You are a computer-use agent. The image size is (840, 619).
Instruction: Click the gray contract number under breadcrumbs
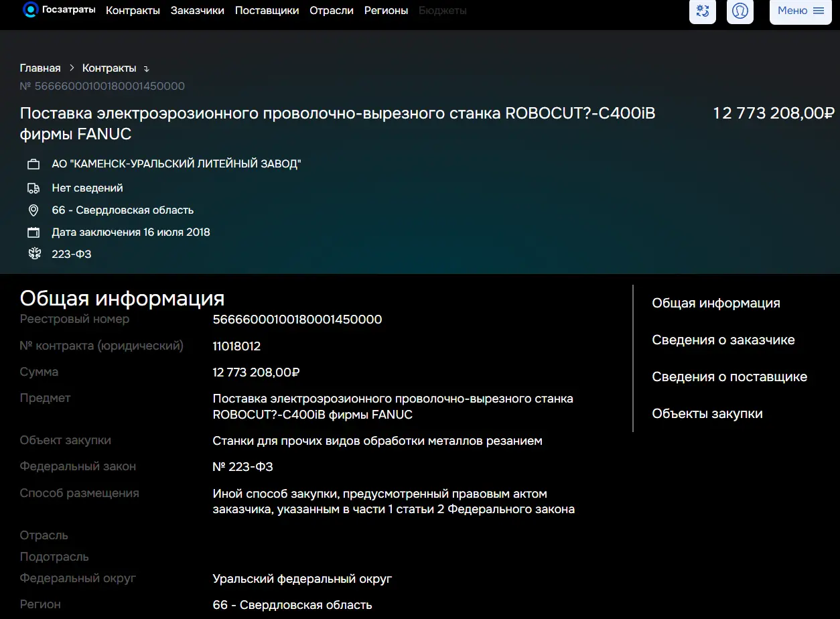[x=102, y=86]
